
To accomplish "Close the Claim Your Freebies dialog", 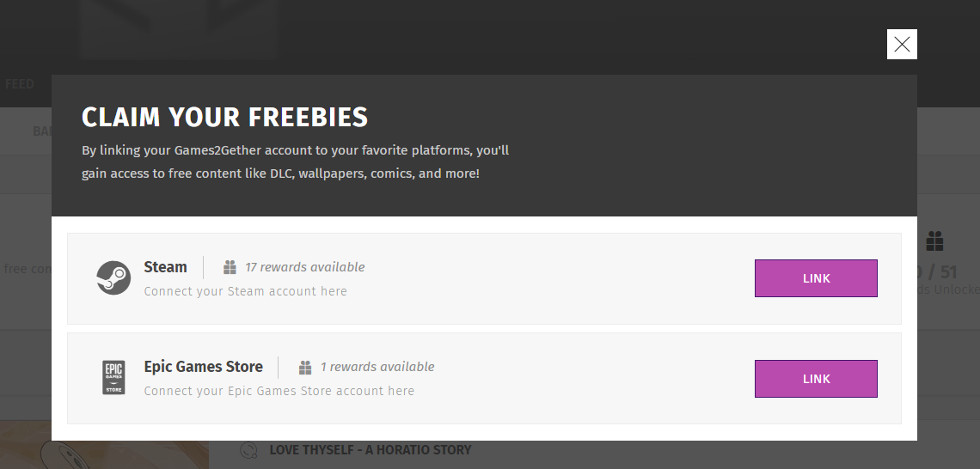I will [902, 45].
